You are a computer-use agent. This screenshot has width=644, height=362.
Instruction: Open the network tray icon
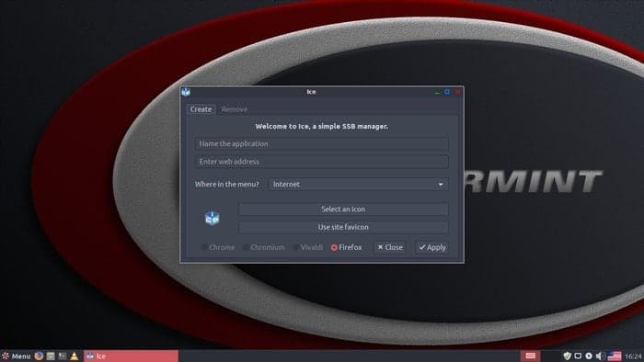(578, 356)
